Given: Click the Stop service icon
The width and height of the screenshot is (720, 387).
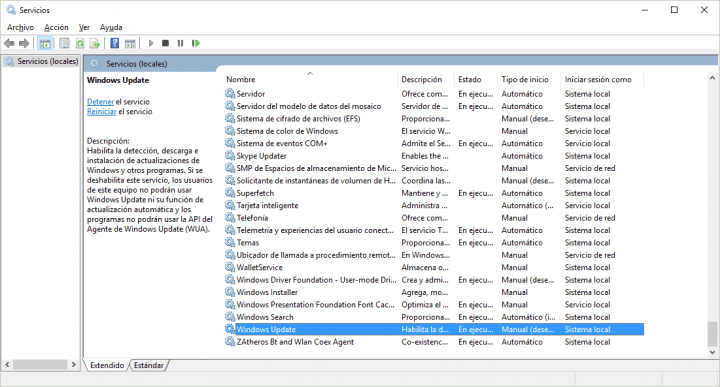Looking at the screenshot, I should (165, 43).
